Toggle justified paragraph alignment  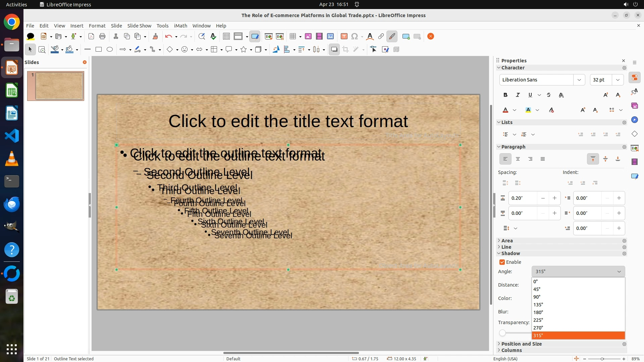click(x=543, y=159)
